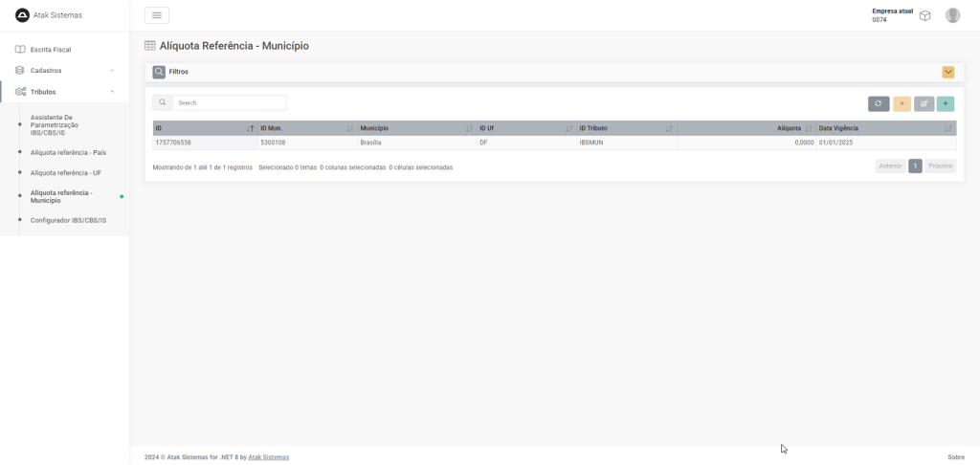Open the user avatar profile
Image resolution: width=980 pixels, height=465 pixels.
point(952,15)
